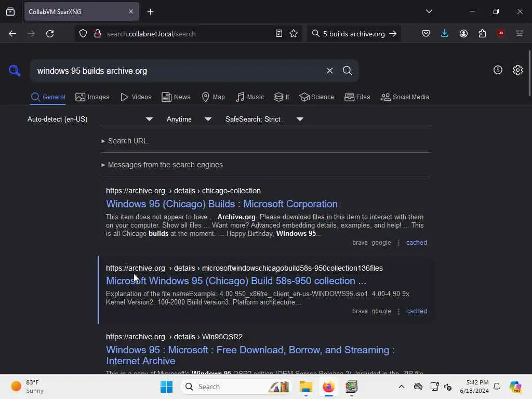Clear the search query with X
The height and width of the screenshot is (399, 532).
[x=329, y=71]
